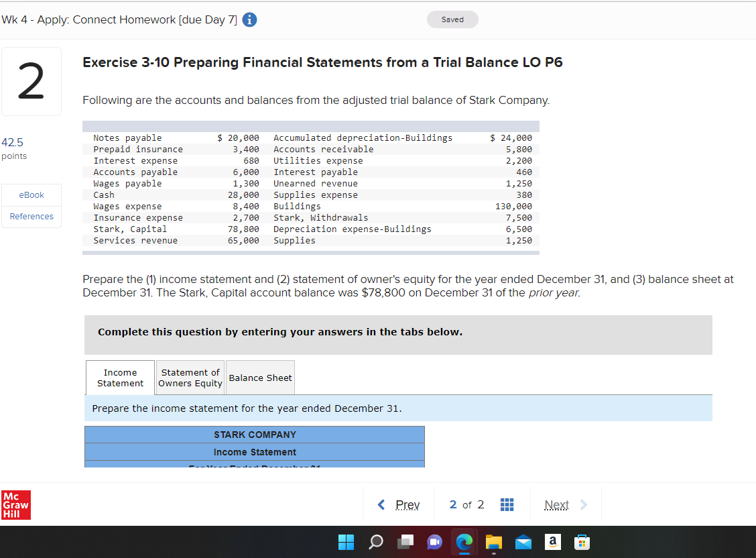Click the Buildings amount 130,000
The width and height of the screenshot is (756, 558).
513,207
